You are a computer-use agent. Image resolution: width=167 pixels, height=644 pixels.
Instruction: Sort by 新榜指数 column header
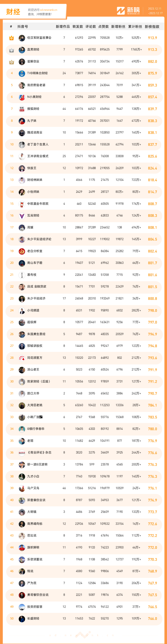(x=152, y=27)
